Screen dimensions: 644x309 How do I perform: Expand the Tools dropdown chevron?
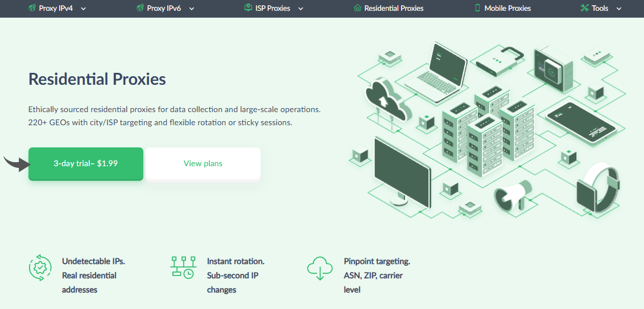(619, 9)
